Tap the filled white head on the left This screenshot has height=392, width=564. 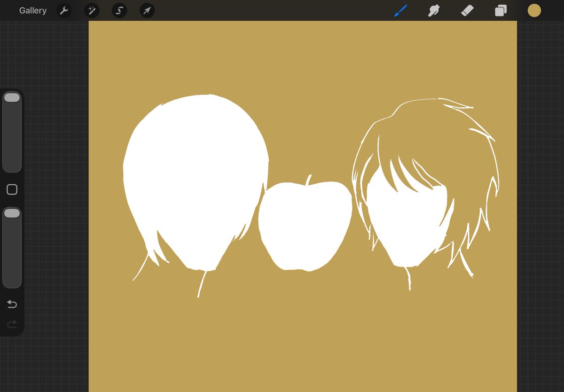coord(195,183)
